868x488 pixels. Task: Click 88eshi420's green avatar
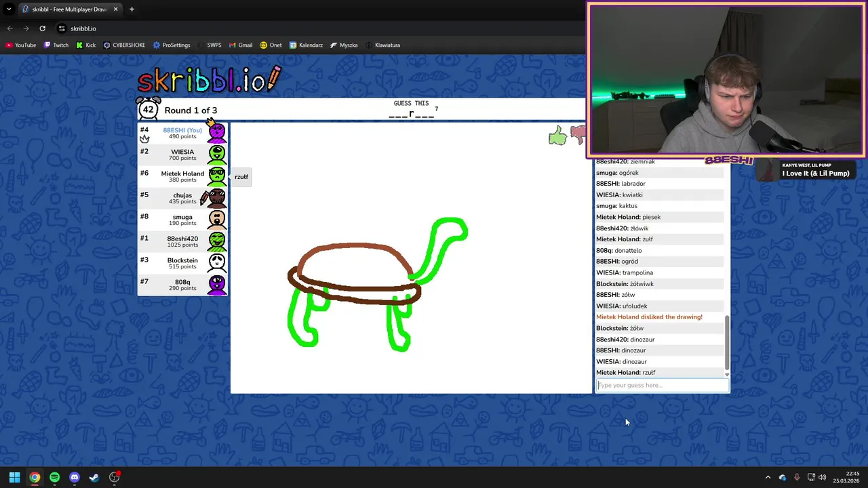tap(217, 241)
